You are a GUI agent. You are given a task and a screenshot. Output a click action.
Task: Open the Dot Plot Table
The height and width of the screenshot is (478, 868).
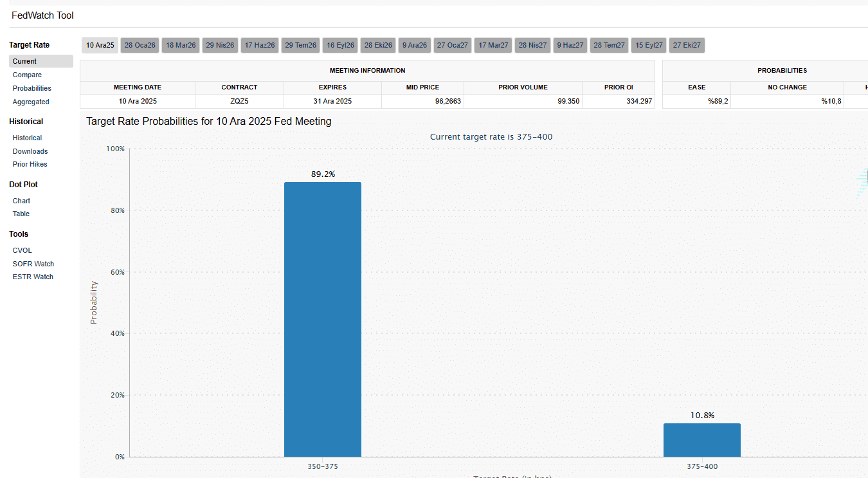coord(21,214)
